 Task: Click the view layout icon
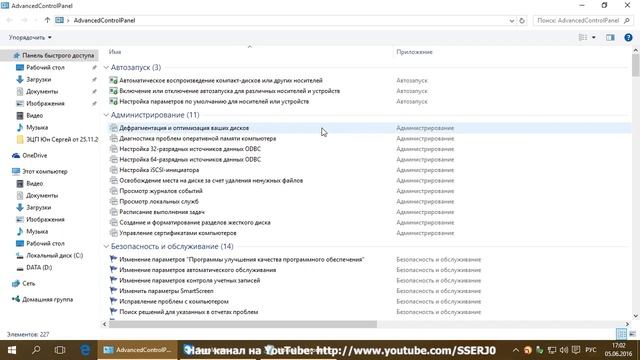click(583, 38)
